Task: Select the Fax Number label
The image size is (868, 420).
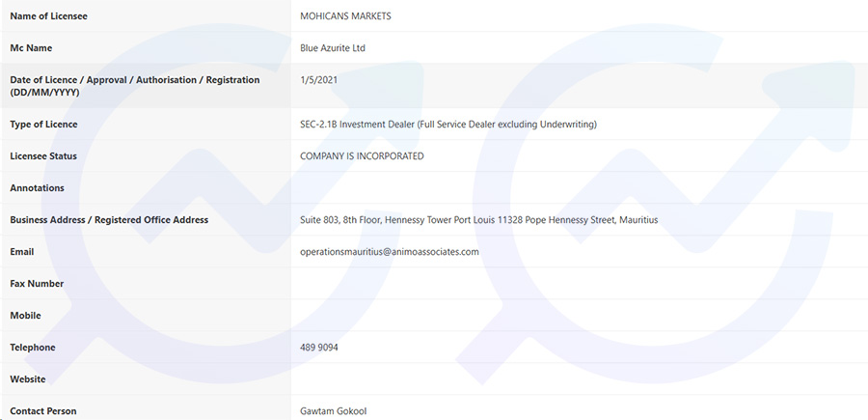Action: (37, 284)
